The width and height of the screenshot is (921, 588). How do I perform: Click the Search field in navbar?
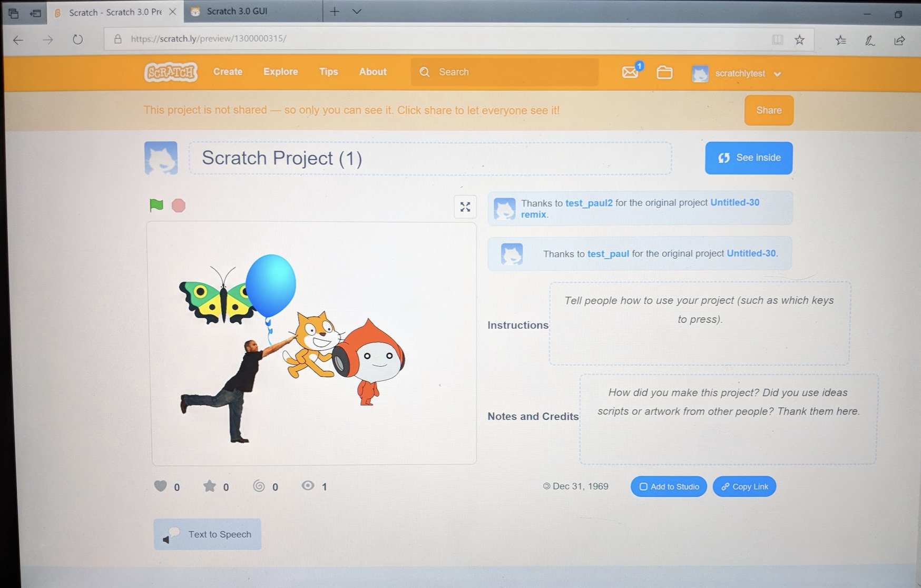(x=504, y=72)
